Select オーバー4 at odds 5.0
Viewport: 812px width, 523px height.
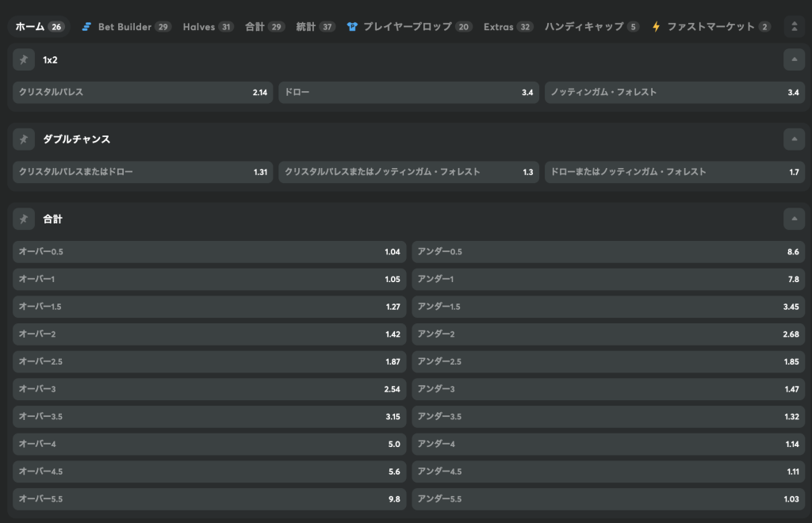209,444
